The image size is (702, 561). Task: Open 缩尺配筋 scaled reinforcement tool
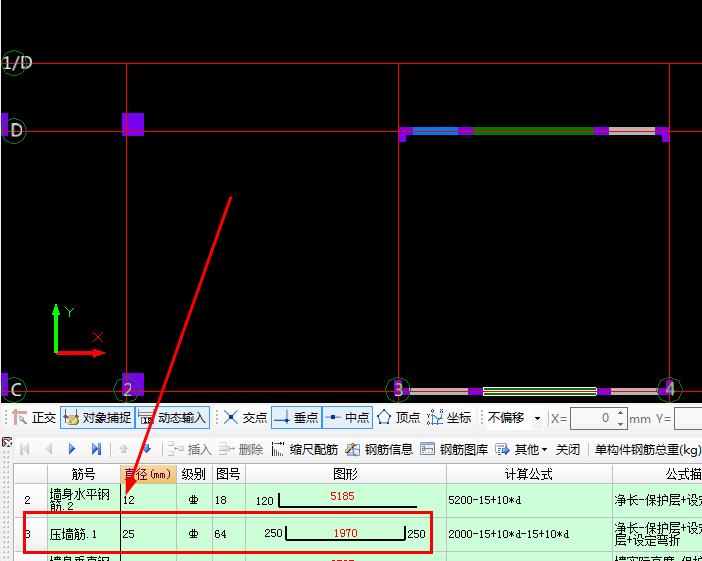[305, 449]
